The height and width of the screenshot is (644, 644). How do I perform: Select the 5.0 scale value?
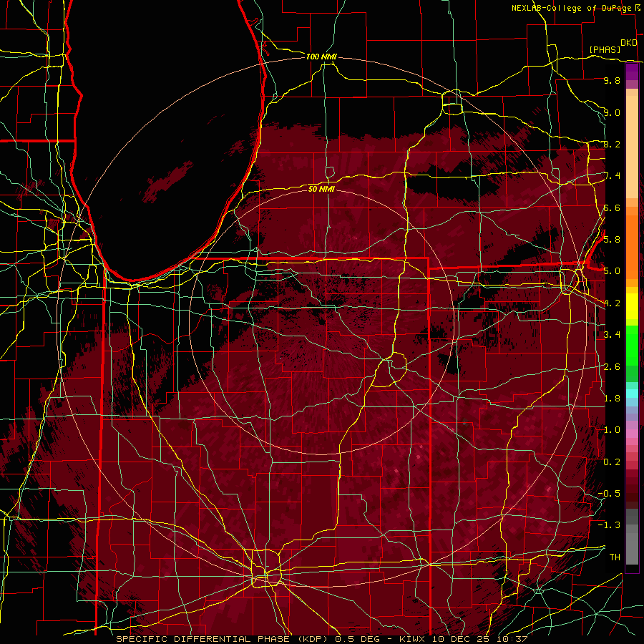(x=612, y=271)
